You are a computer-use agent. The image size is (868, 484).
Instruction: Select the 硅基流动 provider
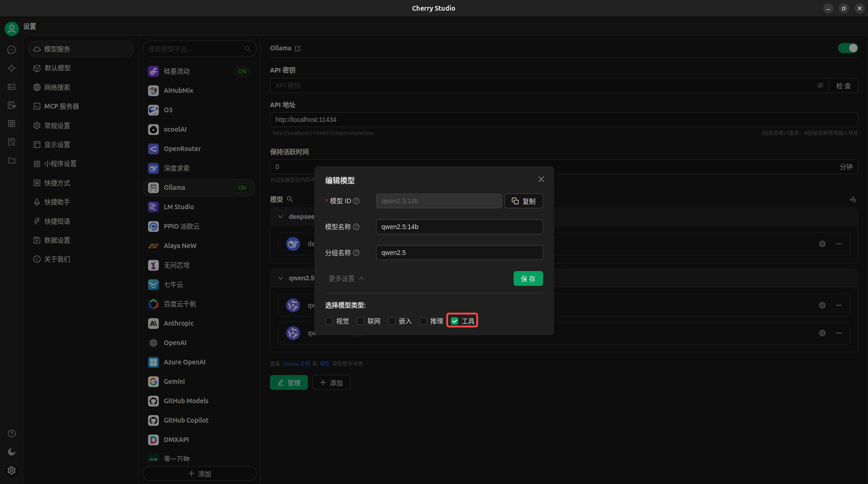click(199, 71)
